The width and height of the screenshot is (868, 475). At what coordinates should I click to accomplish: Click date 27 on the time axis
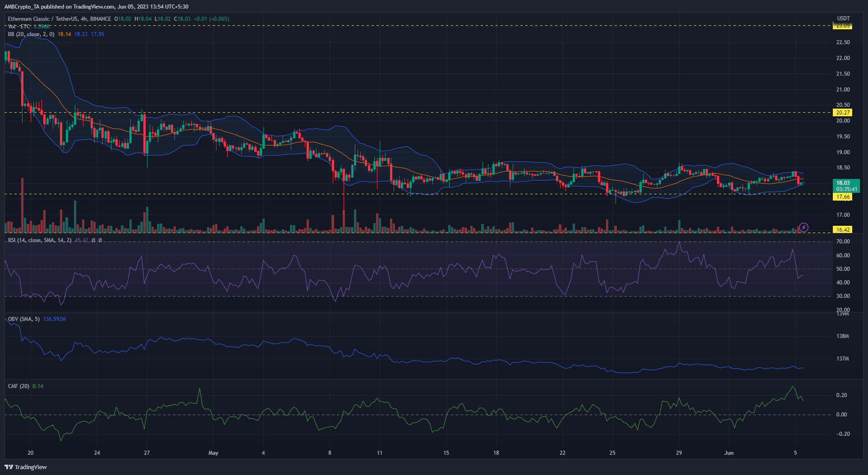(x=147, y=453)
